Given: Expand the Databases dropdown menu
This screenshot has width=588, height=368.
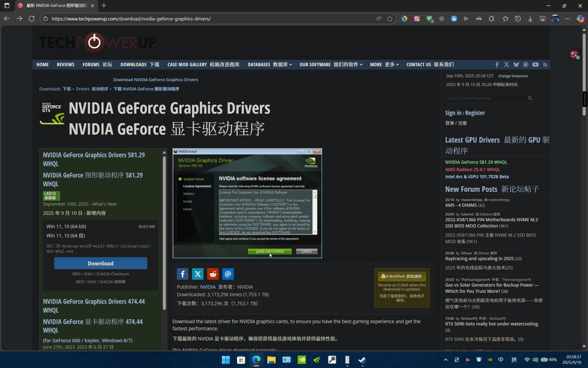Looking at the screenshot, I should click(x=270, y=65).
